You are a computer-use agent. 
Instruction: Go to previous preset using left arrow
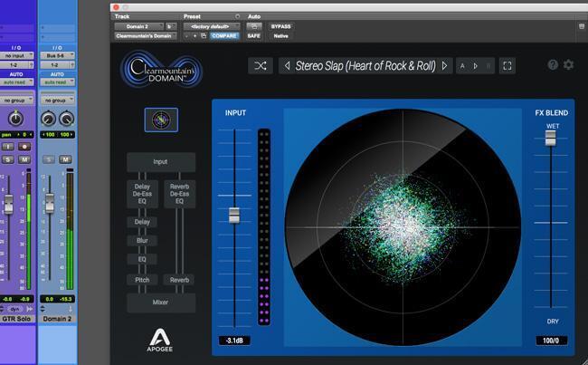point(288,66)
